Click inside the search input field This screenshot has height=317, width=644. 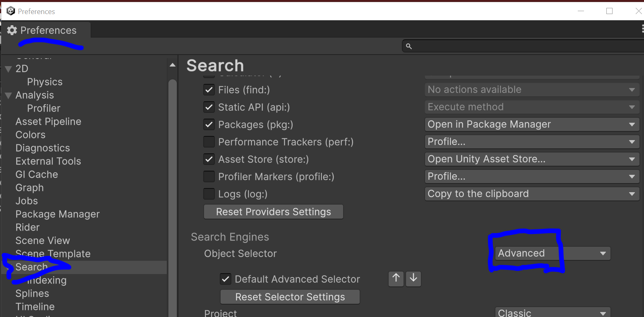(497, 46)
